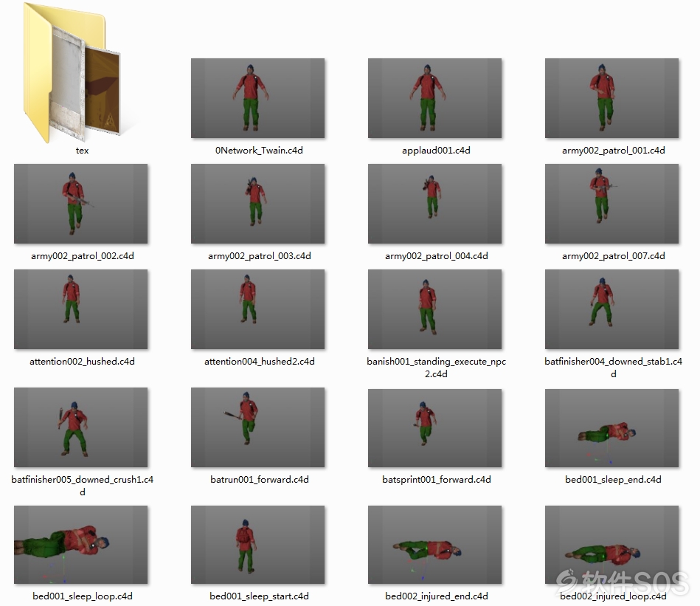The image size is (700, 606).
Task: Click the 'tex' folder name label
Action: (x=82, y=151)
